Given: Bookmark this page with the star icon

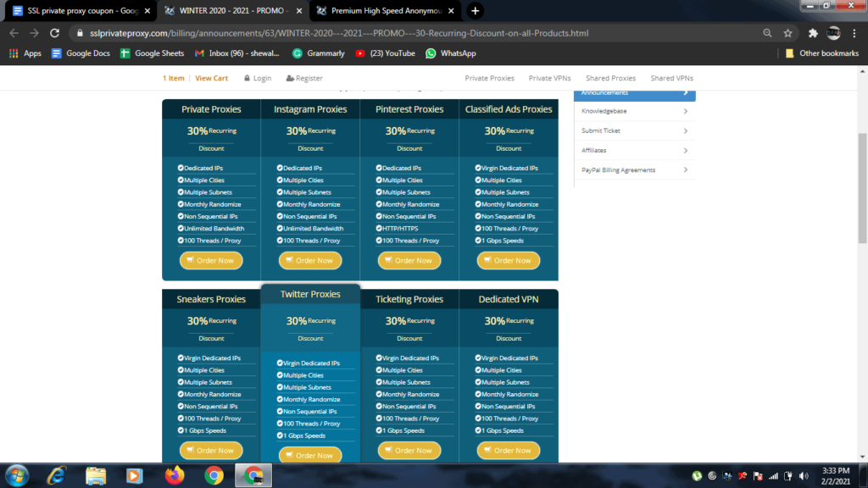Looking at the screenshot, I should [787, 33].
